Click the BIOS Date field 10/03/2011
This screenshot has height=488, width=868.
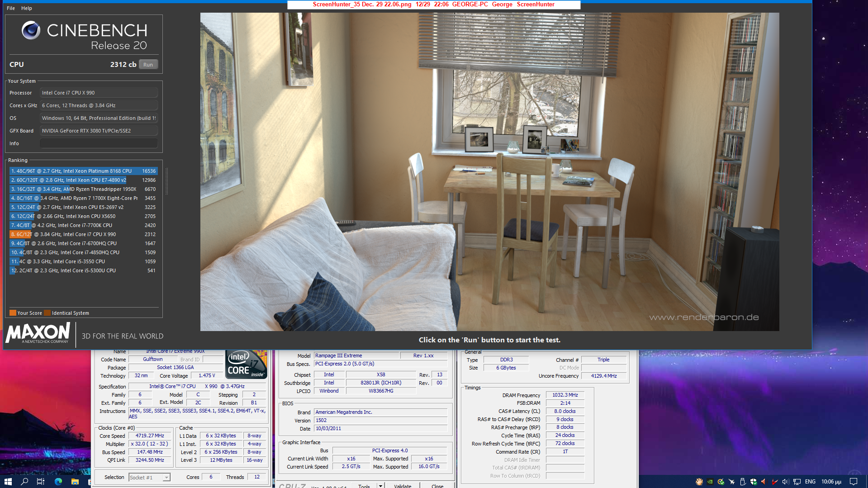pyautogui.click(x=380, y=428)
